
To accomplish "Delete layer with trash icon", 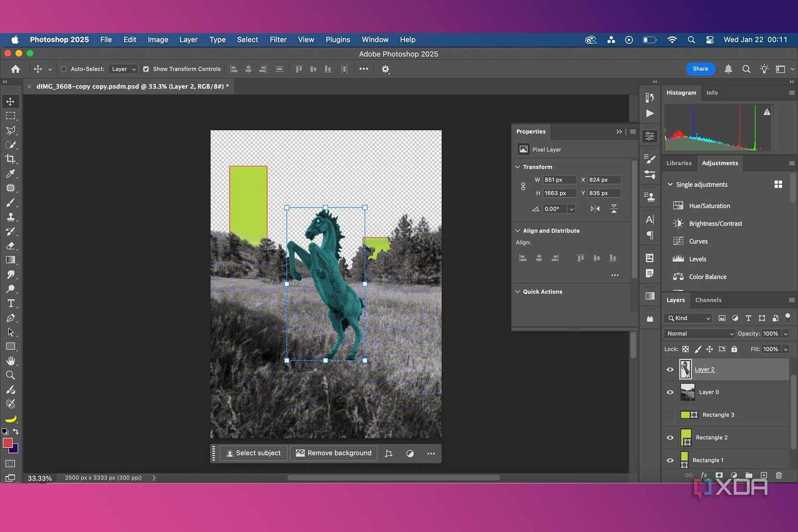I will pyautogui.click(x=779, y=475).
